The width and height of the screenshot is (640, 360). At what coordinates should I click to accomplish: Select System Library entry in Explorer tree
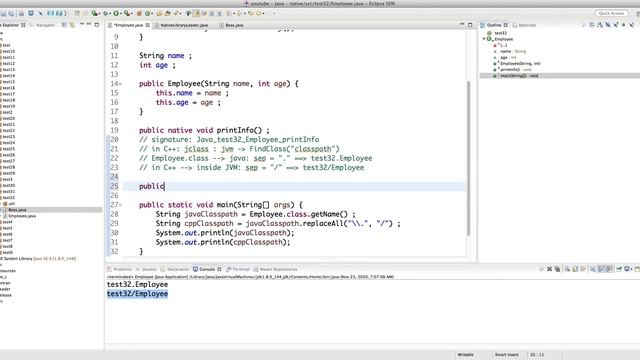(x=39, y=258)
